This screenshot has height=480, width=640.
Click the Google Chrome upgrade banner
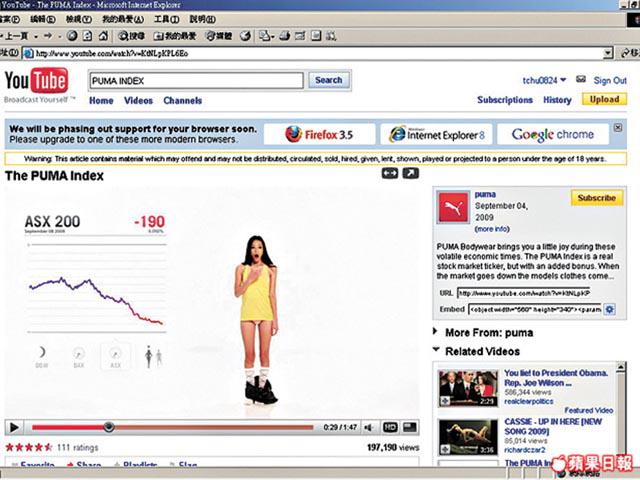(x=545, y=134)
